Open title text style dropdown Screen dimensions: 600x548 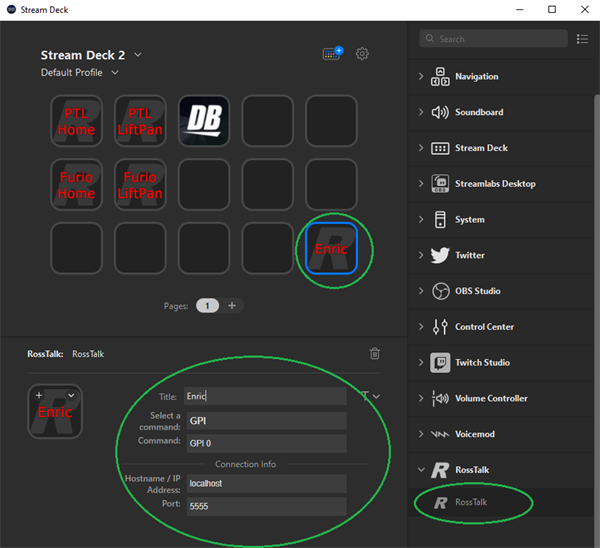370,396
